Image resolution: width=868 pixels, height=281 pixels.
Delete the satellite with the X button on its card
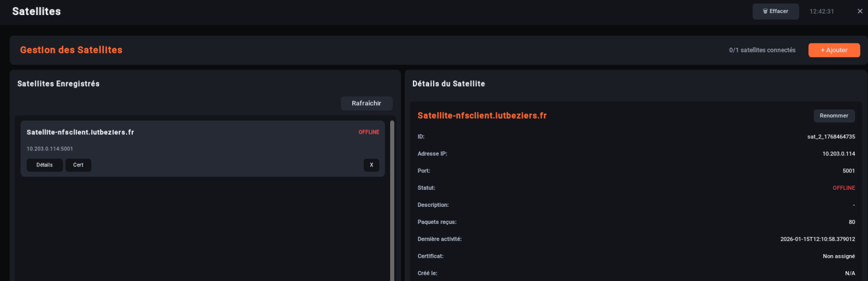371,165
